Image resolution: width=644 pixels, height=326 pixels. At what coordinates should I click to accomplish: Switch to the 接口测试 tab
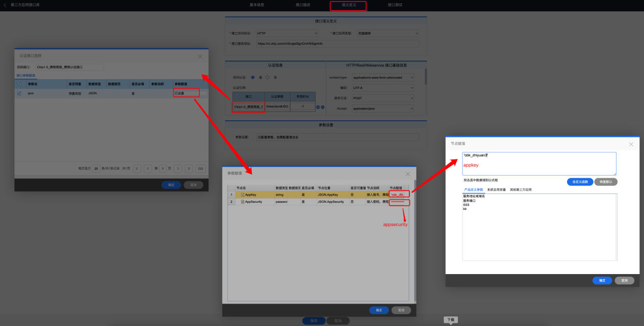pyautogui.click(x=395, y=5)
